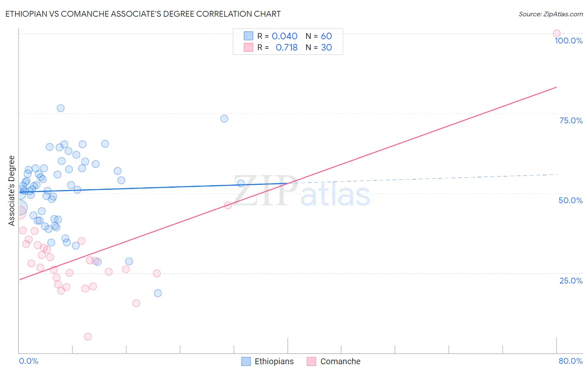Viewport: 588px width, 373px height.
Task: Click the 0.0% x-axis label
Action: tap(28, 361)
